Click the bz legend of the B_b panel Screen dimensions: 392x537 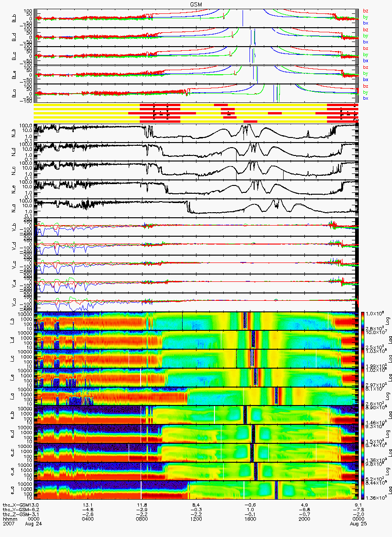[366, 11]
